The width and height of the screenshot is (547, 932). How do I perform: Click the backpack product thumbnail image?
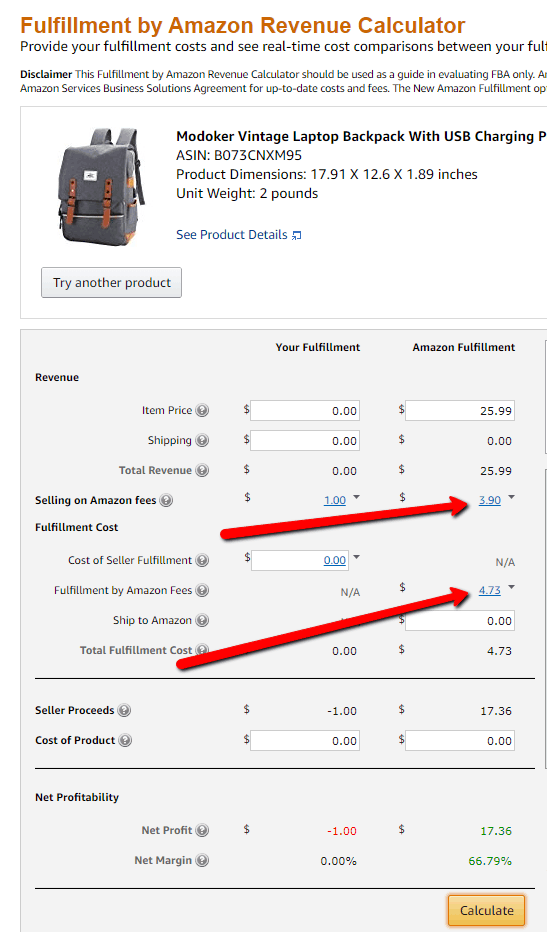tap(101, 186)
